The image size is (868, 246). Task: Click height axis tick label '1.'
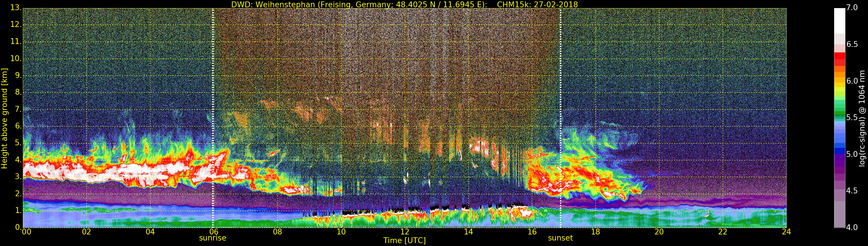(18, 210)
